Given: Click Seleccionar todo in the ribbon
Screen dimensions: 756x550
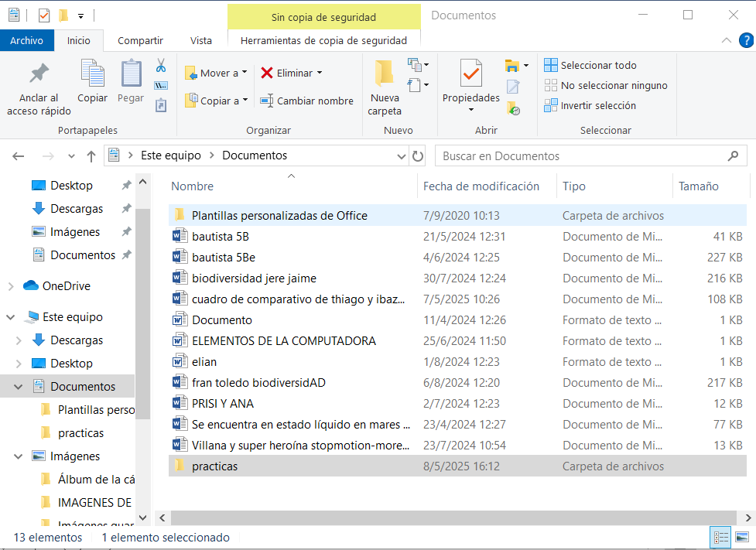Looking at the screenshot, I should (590, 66).
